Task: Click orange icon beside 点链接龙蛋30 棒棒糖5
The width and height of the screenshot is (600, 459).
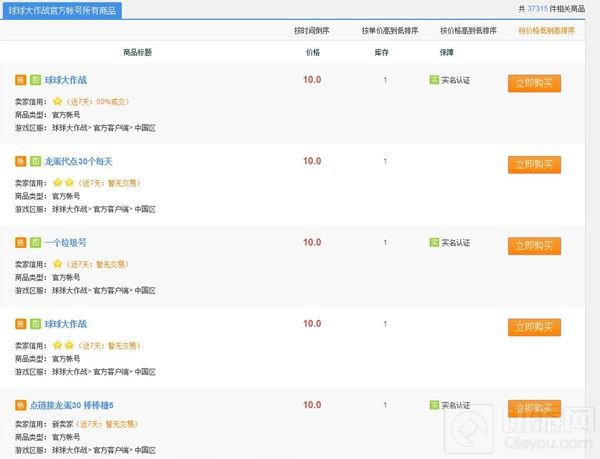Action: pos(20,405)
